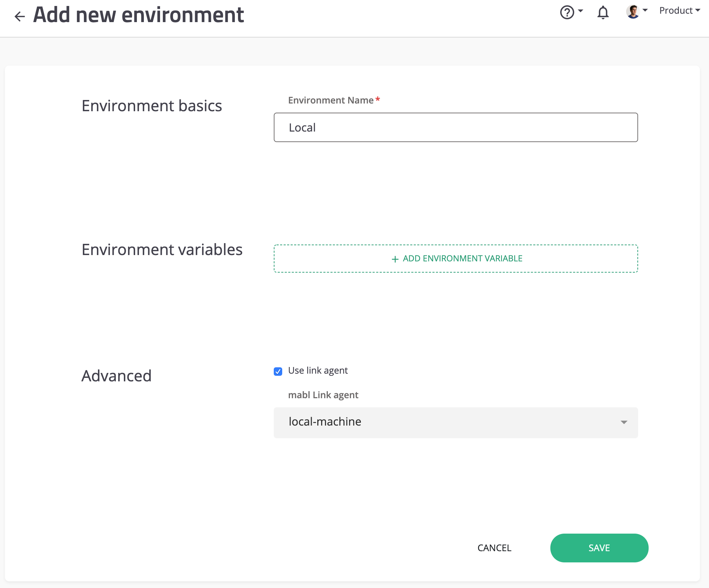This screenshot has height=588, width=709.
Task: Click the Environment Name input field
Action: tap(455, 127)
